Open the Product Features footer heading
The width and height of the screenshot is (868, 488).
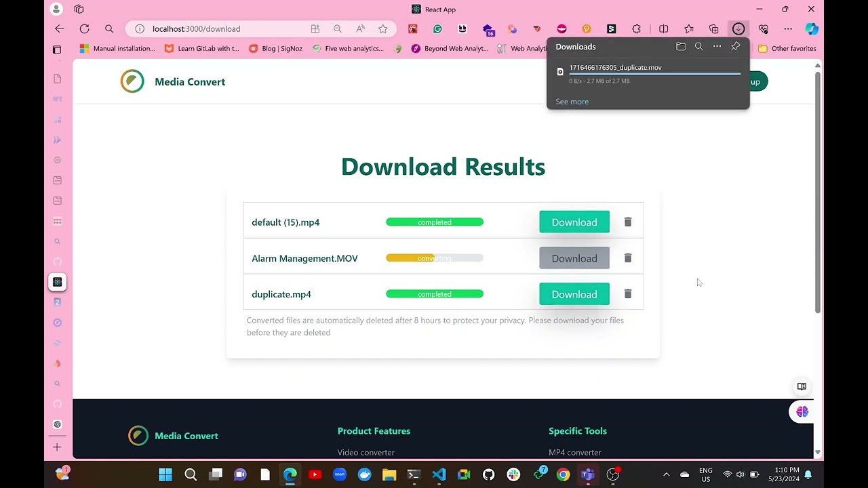click(x=374, y=431)
